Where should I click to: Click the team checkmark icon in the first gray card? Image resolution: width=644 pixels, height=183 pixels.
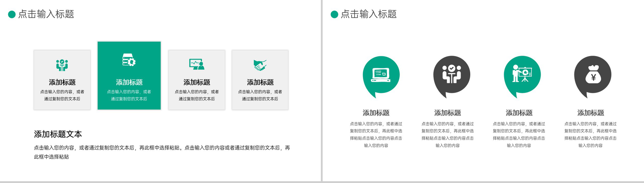click(x=62, y=65)
